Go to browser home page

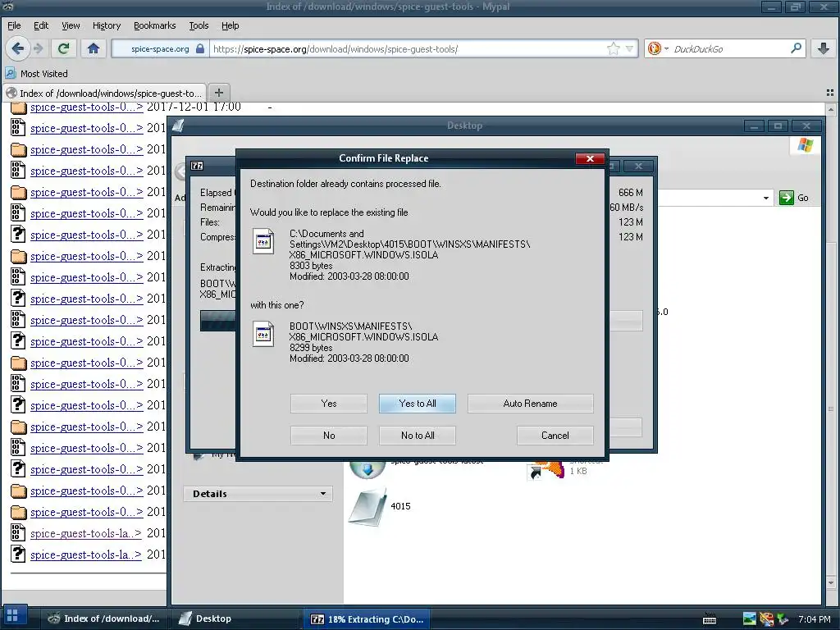[x=94, y=48]
